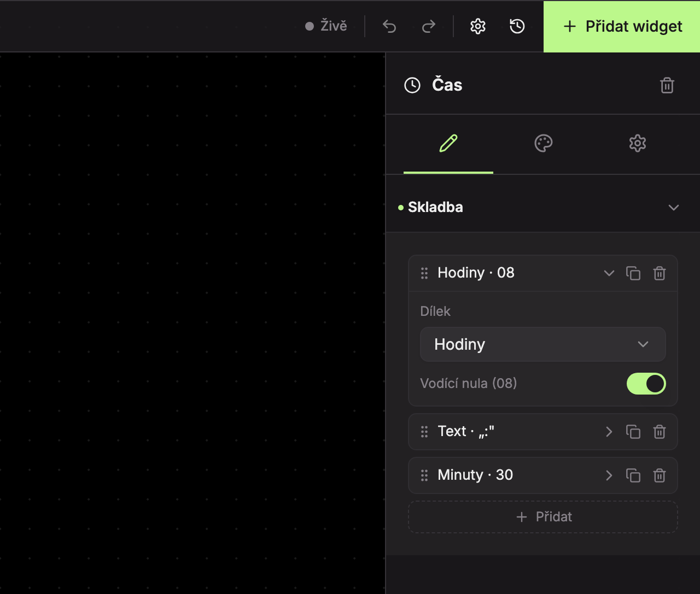Expand the Text „:" item chevron
Screen dimensions: 700x594
click(609, 432)
